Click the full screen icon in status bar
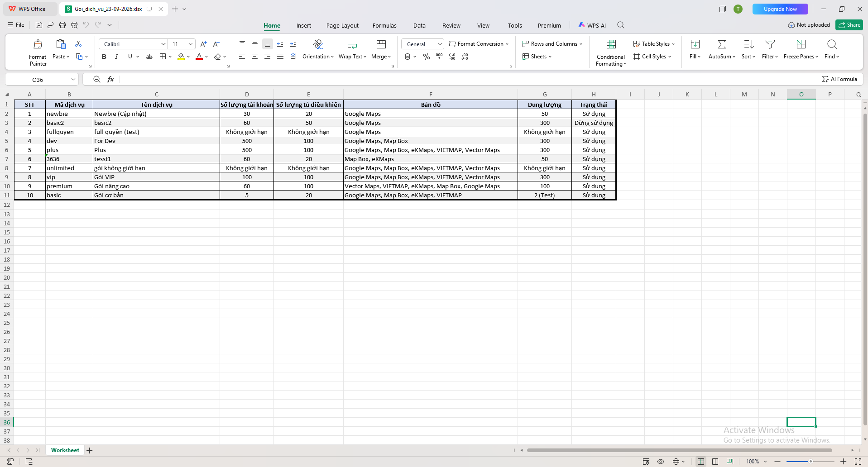Image resolution: width=868 pixels, height=467 pixels. click(858, 462)
